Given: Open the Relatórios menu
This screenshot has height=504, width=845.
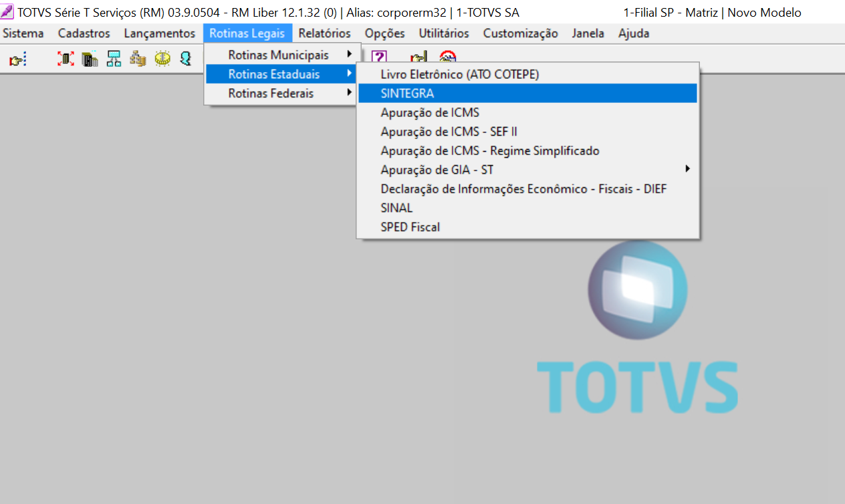Looking at the screenshot, I should click(x=324, y=33).
